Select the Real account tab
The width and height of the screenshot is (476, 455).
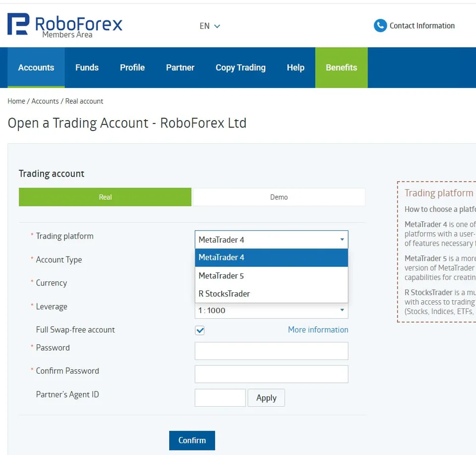coord(105,197)
